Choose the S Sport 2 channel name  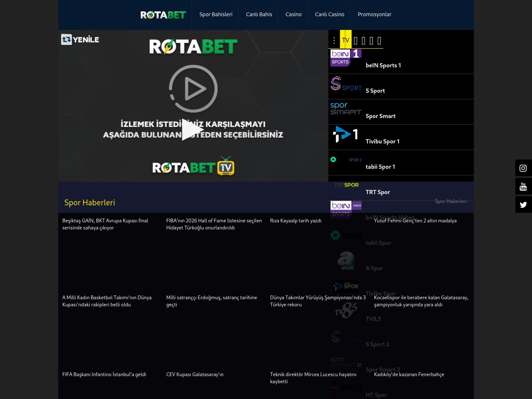point(377,345)
